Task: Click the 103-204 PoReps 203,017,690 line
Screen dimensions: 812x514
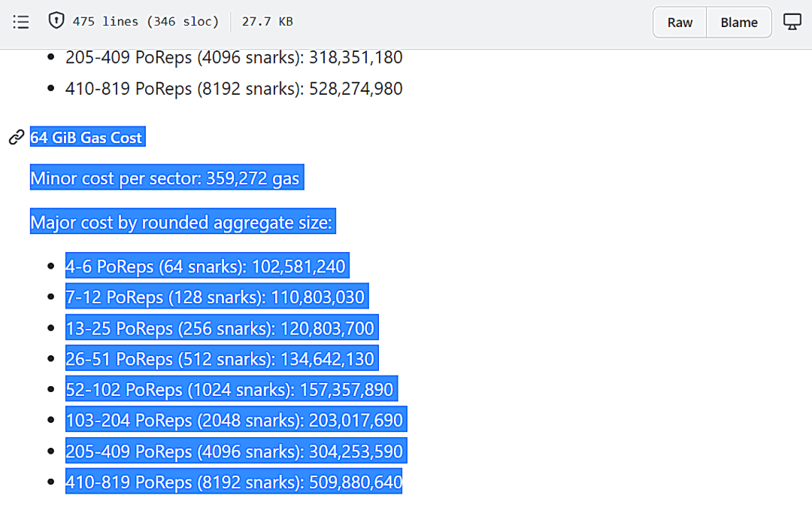Action: 235,420
